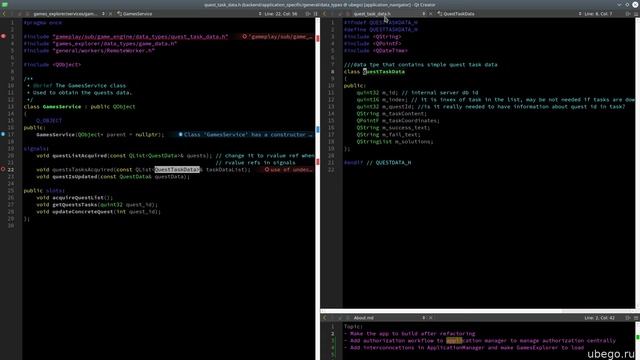
Task: Click Line: 22, Col: 56 position indicator
Action: (281, 14)
